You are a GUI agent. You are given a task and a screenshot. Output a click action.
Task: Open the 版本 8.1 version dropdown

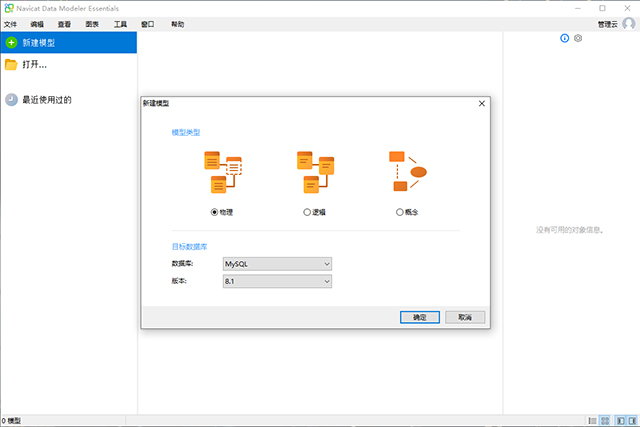tap(277, 282)
